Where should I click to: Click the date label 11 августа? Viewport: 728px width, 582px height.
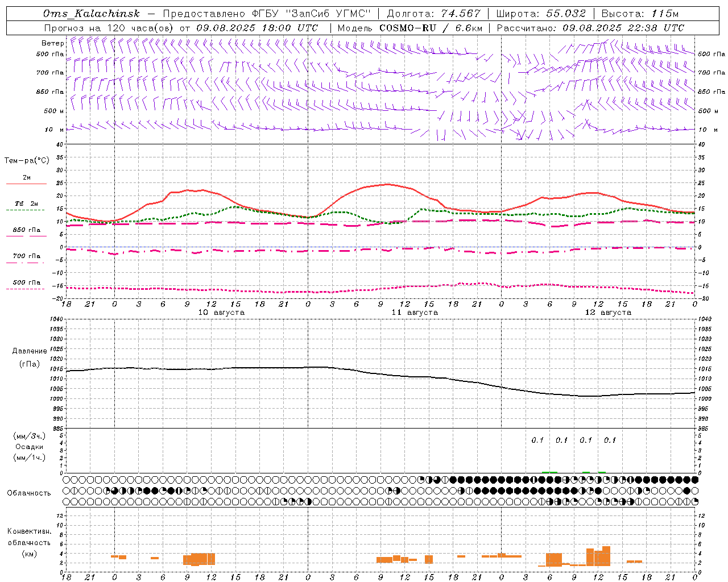[415, 313]
